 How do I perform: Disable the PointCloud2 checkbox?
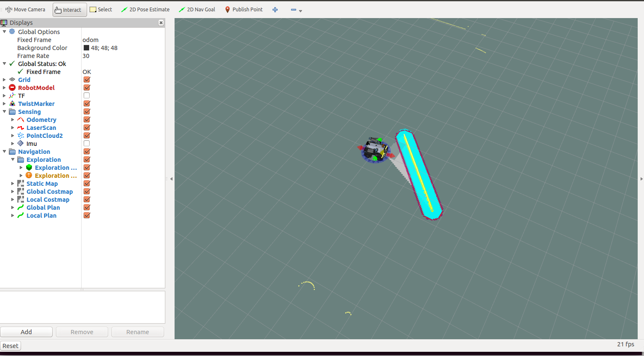(x=87, y=135)
